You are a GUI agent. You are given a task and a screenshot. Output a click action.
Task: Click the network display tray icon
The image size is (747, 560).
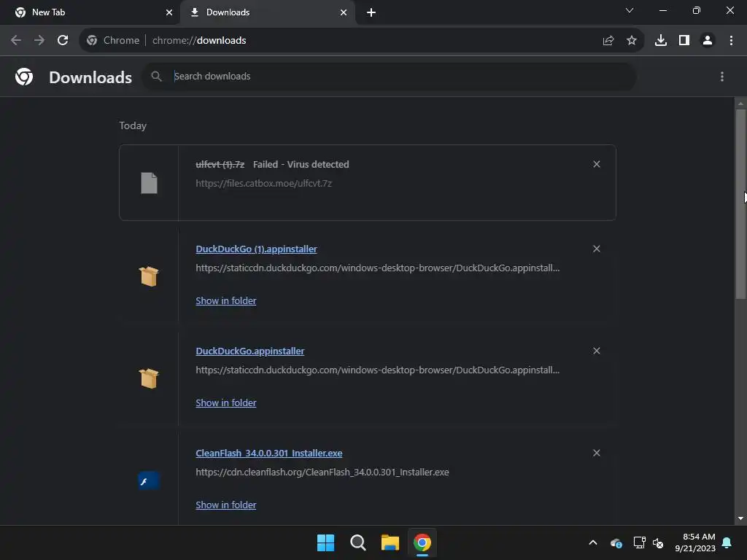pos(639,542)
